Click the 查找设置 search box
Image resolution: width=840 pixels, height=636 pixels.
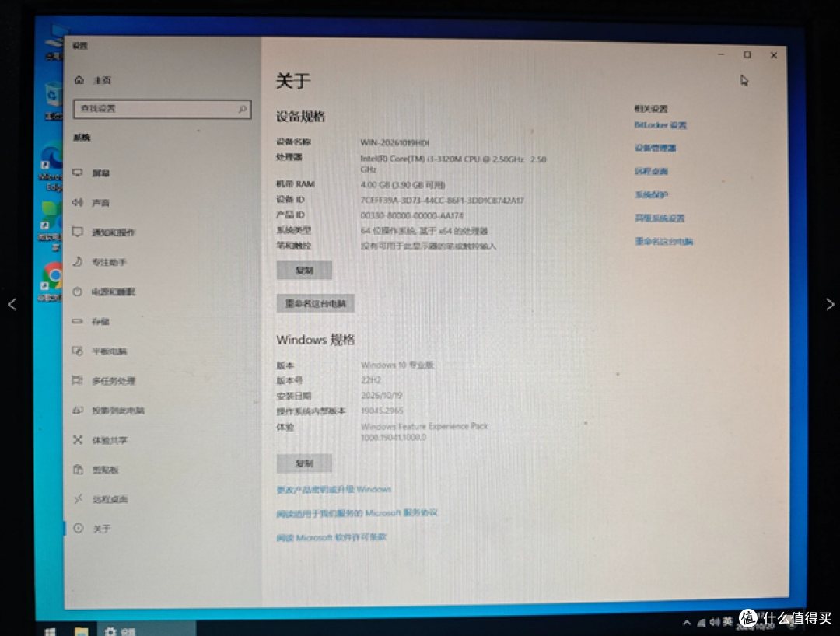click(x=163, y=109)
